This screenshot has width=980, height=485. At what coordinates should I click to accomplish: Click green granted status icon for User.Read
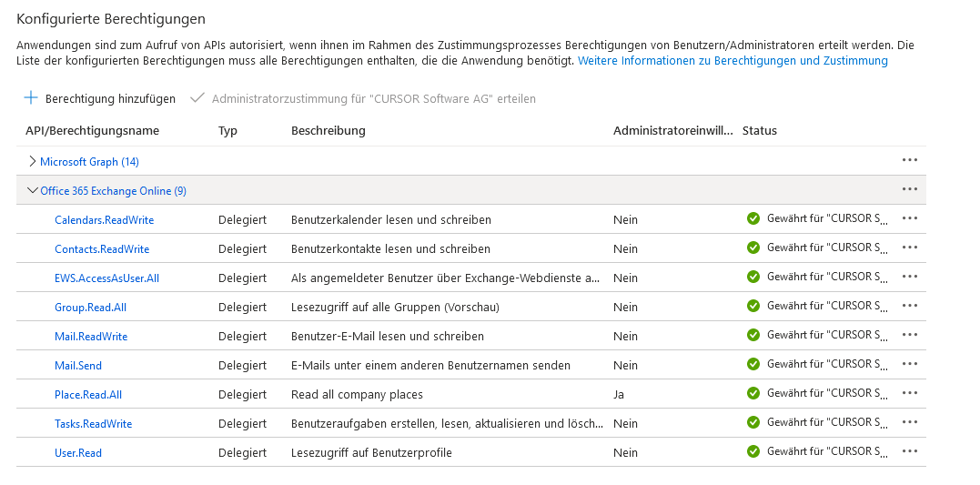tap(753, 451)
